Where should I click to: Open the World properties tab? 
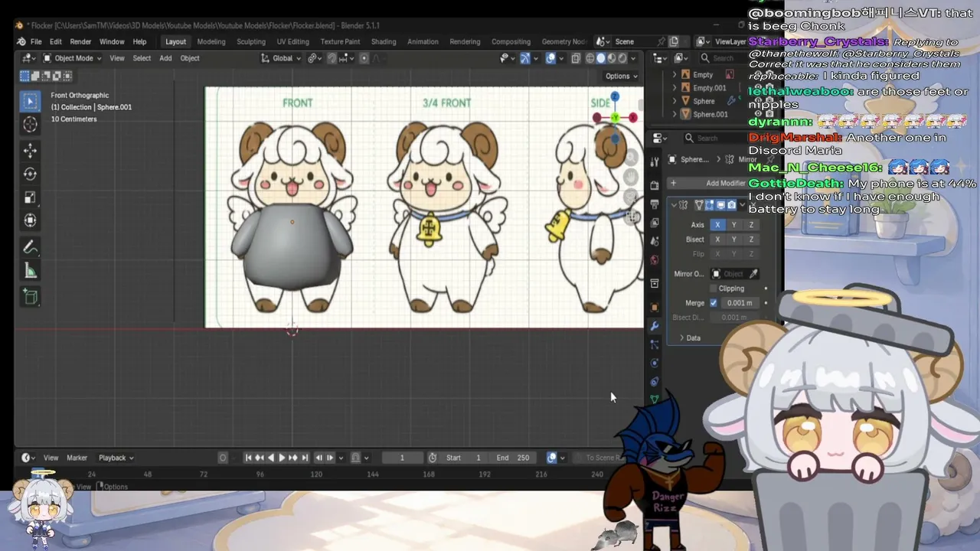(654, 260)
